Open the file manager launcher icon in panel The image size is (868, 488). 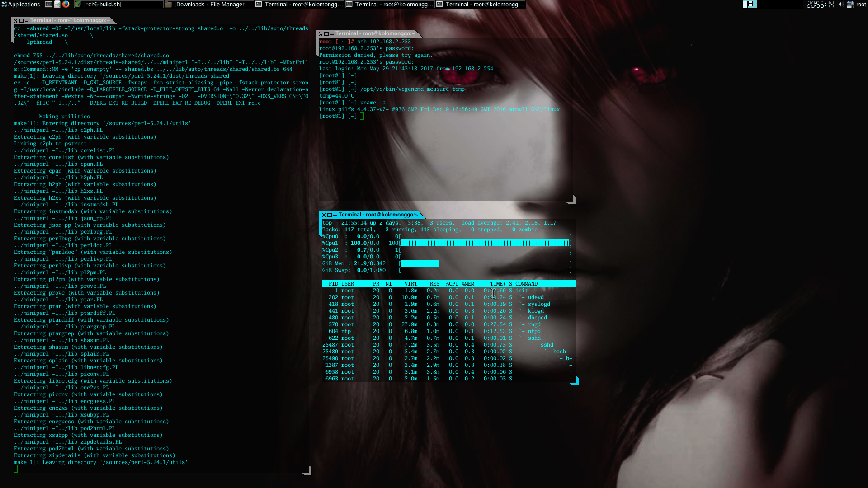(57, 4)
